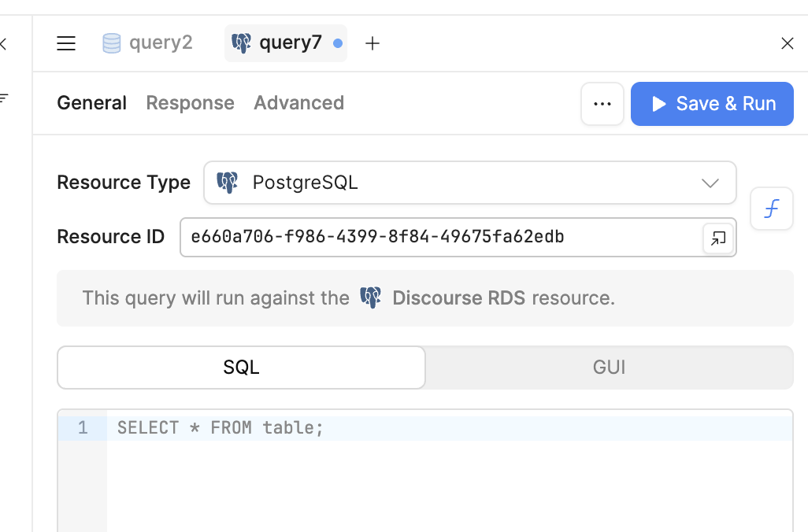Click the left-edge collapse chevron
This screenshot has width=808, height=532.
pos(3,43)
